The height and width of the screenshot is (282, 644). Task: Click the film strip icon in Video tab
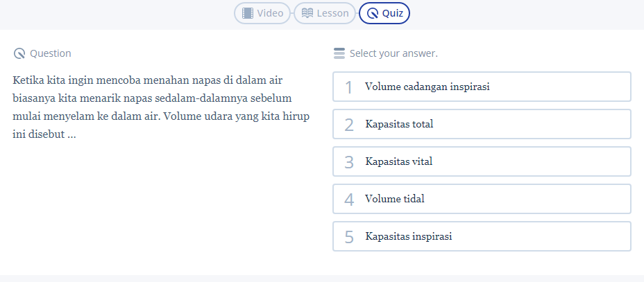[x=248, y=13]
